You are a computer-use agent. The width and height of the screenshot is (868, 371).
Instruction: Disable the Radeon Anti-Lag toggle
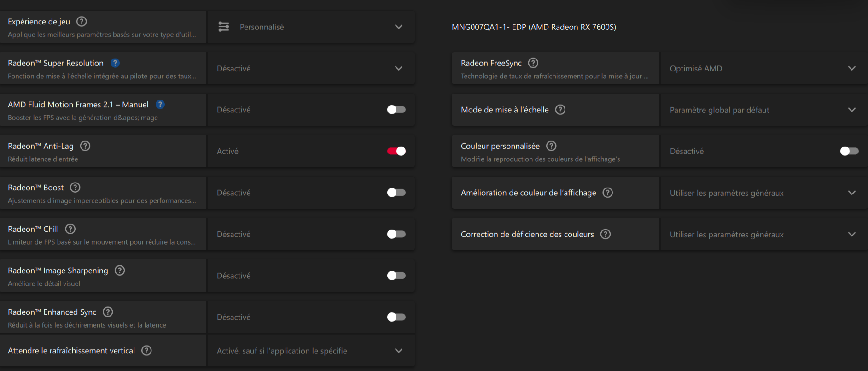point(396,151)
